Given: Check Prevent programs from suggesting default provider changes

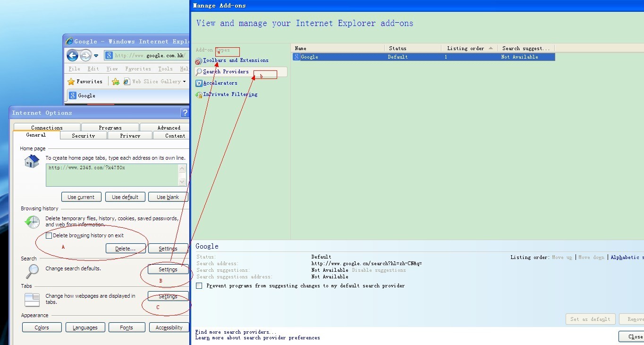Looking at the screenshot, I should click(x=199, y=286).
